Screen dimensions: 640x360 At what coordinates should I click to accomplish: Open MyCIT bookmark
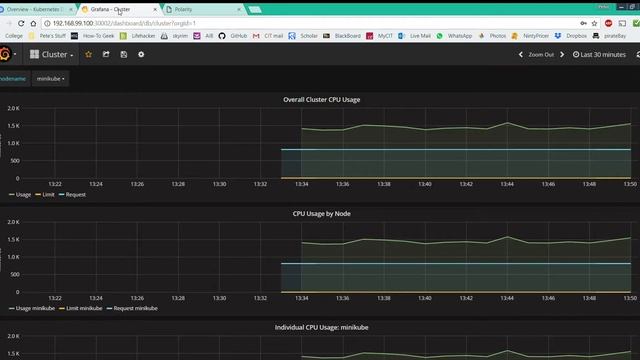pos(380,36)
